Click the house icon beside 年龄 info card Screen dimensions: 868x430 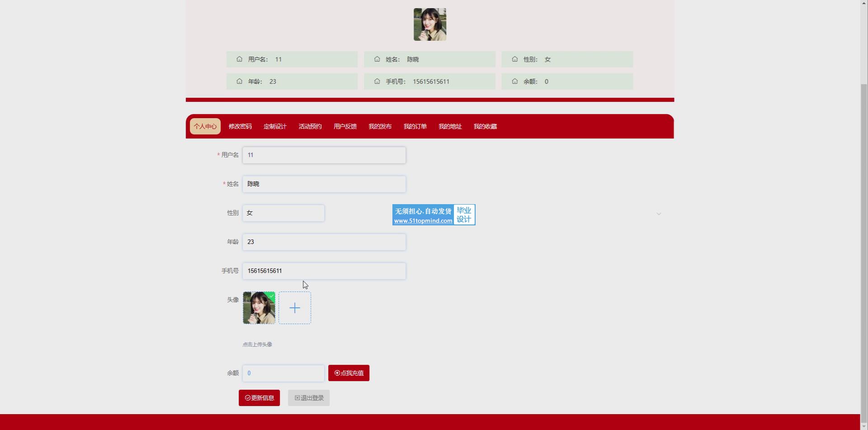click(239, 81)
